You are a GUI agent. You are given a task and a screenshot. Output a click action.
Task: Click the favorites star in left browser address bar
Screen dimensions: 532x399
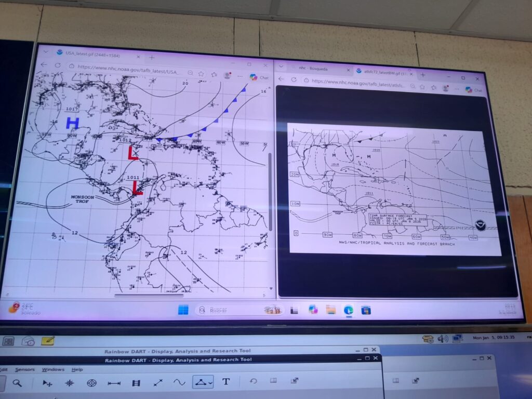[201, 74]
